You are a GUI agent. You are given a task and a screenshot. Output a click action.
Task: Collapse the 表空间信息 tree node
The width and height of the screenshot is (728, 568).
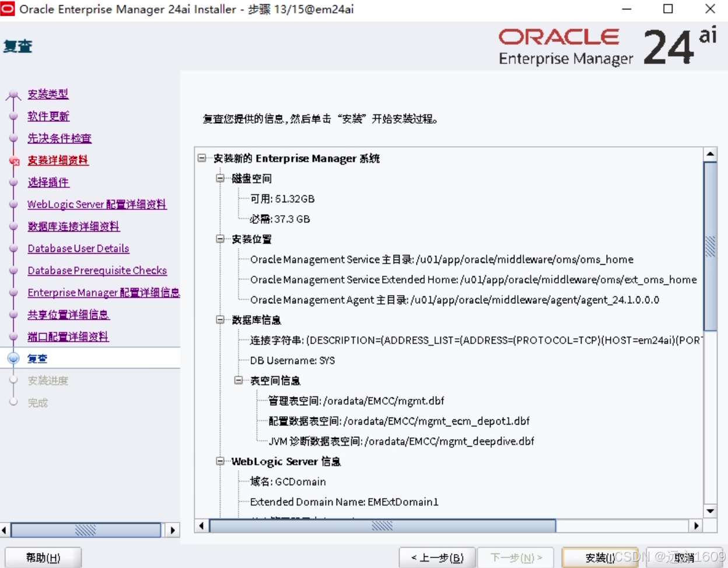click(x=238, y=380)
